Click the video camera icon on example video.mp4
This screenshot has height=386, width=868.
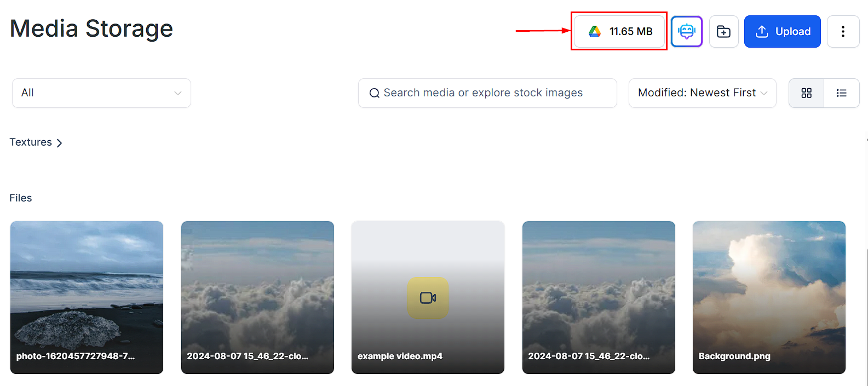coord(428,298)
